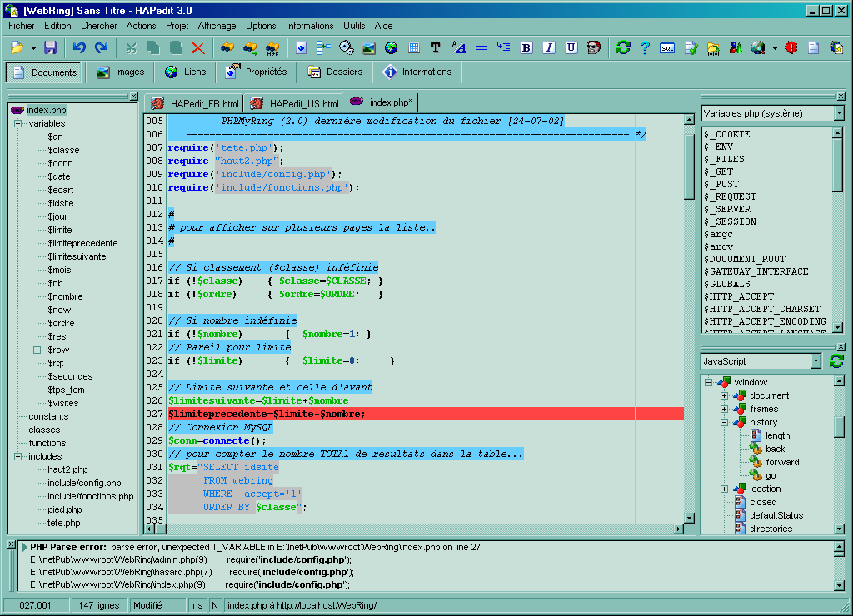Click the indent paragraph icon

(504, 47)
